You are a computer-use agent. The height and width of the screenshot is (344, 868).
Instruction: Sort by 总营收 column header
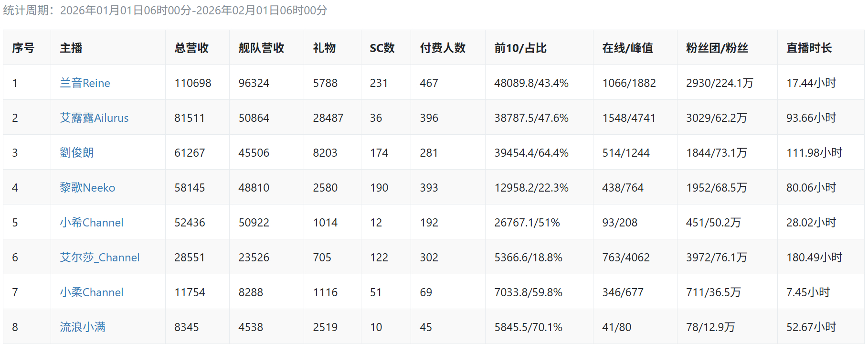pyautogui.click(x=191, y=48)
